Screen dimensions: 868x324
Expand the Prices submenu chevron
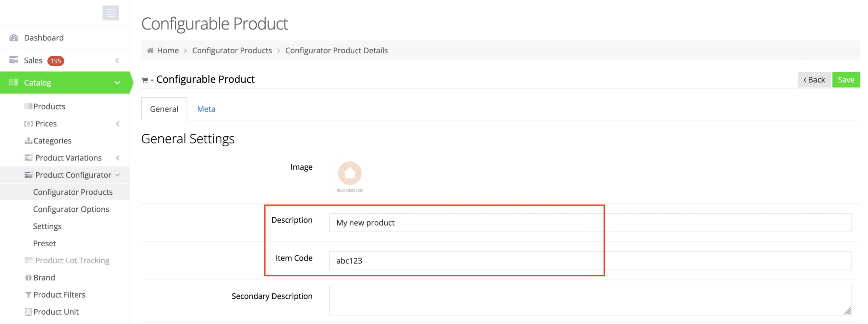118,124
